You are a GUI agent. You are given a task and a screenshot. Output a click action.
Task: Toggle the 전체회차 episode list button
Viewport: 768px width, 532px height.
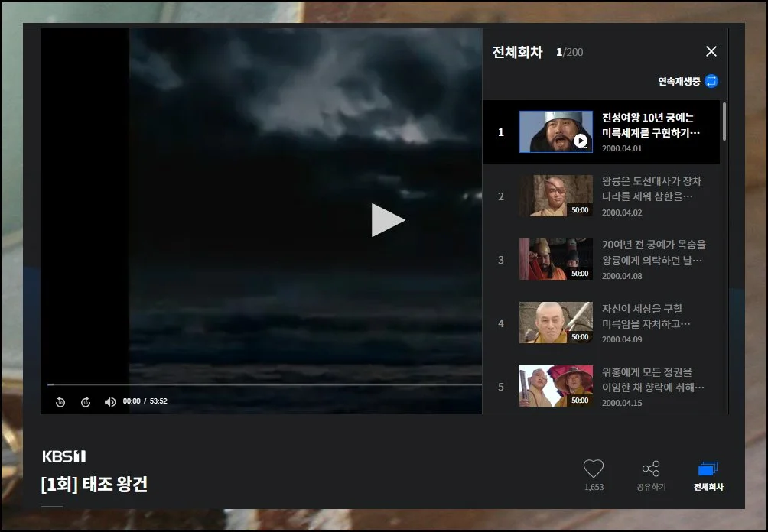(x=708, y=475)
